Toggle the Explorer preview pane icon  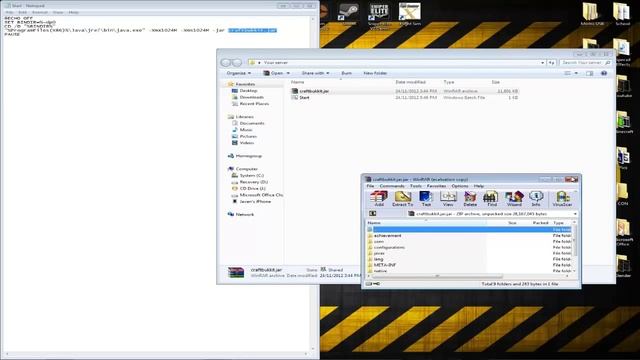tap(589, 73)
